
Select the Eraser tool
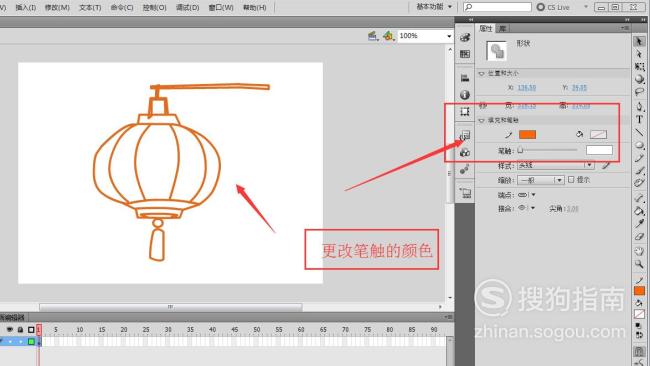[639, 236]
